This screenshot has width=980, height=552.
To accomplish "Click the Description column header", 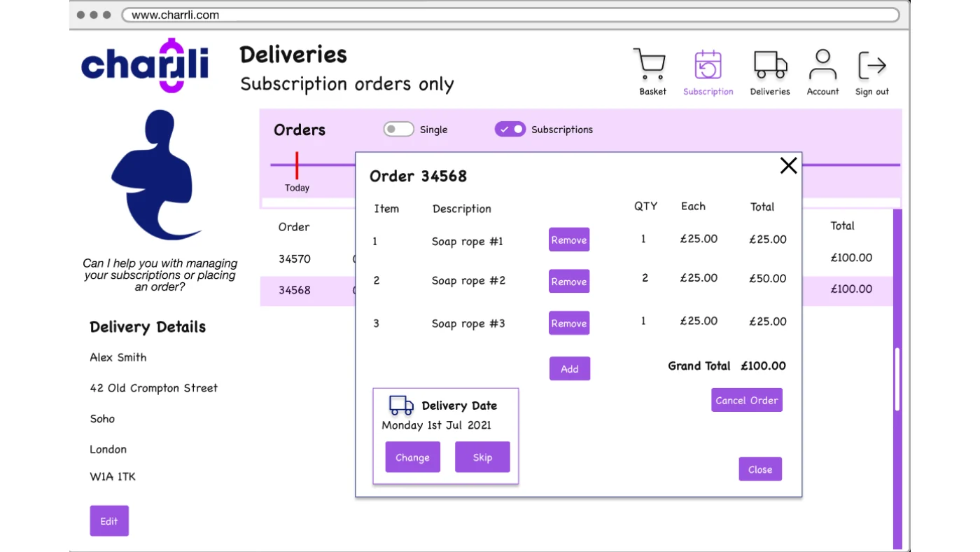I will point(462,209).
